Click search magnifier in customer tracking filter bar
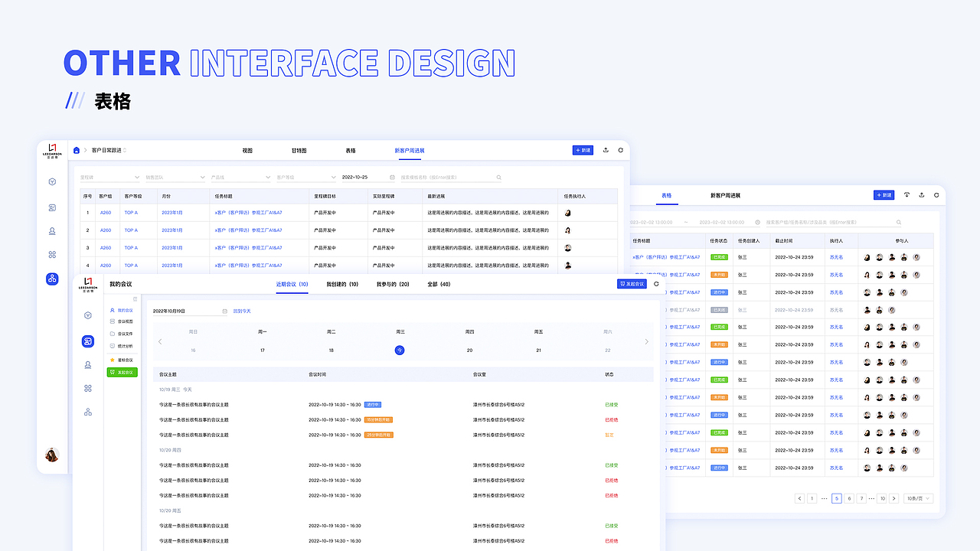Screen dimensions: 980x551 (499, 178)
